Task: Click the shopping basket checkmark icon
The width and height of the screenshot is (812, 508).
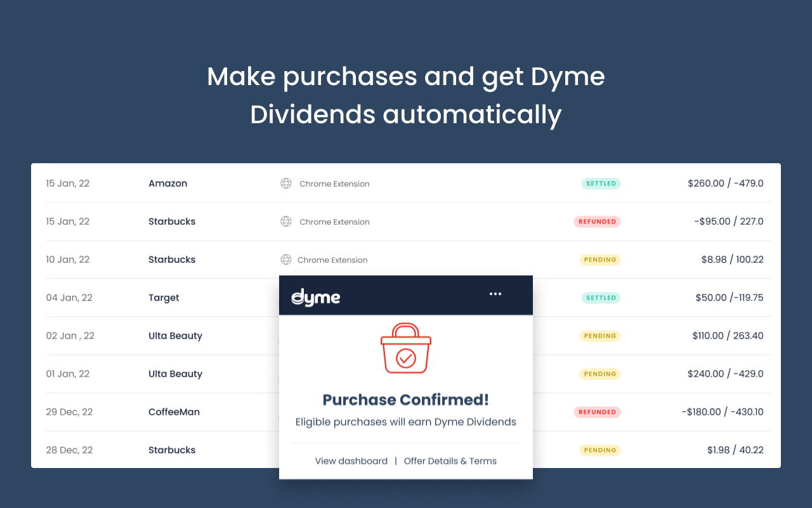Action: coord(406,348)
